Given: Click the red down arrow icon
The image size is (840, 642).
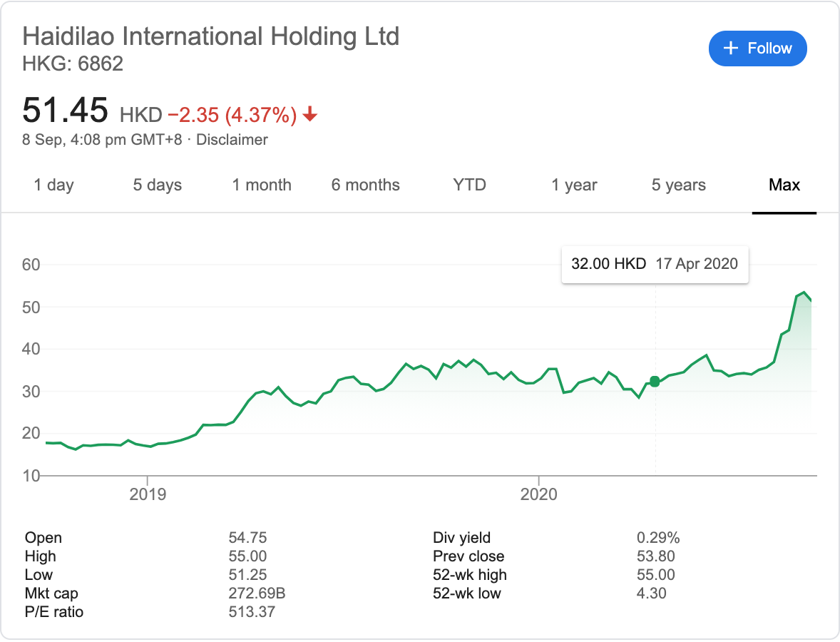Looking at the screenshot, I should [310, 114].
